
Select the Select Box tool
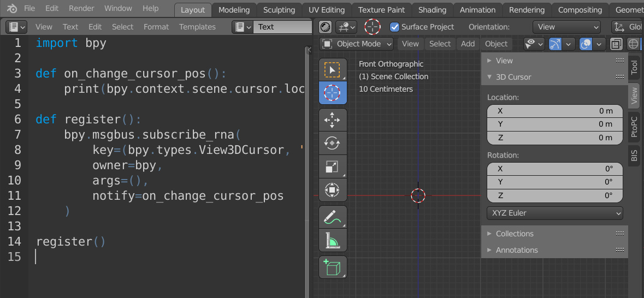click(x=333, y=70)
